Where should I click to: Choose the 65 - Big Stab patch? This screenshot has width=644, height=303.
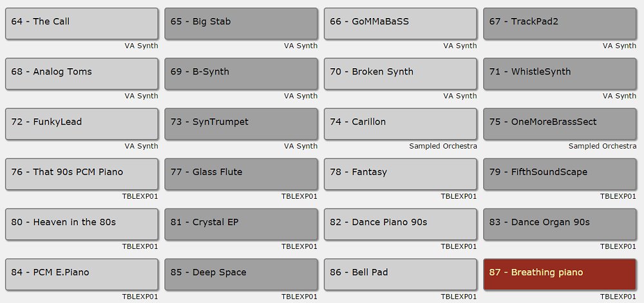tap(241, 24)
